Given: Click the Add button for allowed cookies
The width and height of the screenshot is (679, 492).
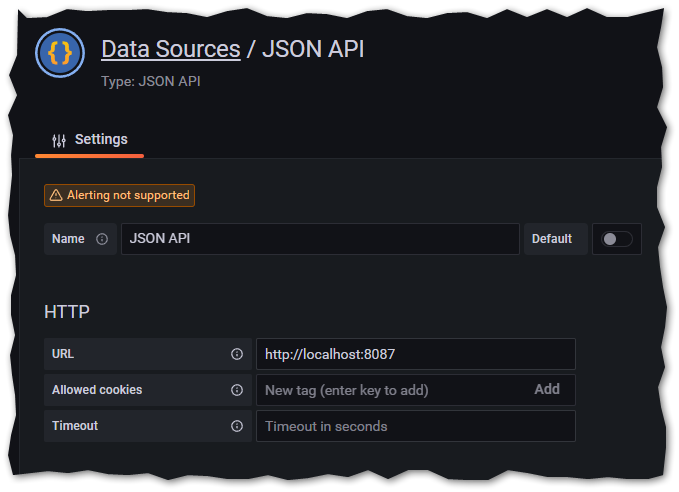Looking at the screenshot, I should 547,389.
